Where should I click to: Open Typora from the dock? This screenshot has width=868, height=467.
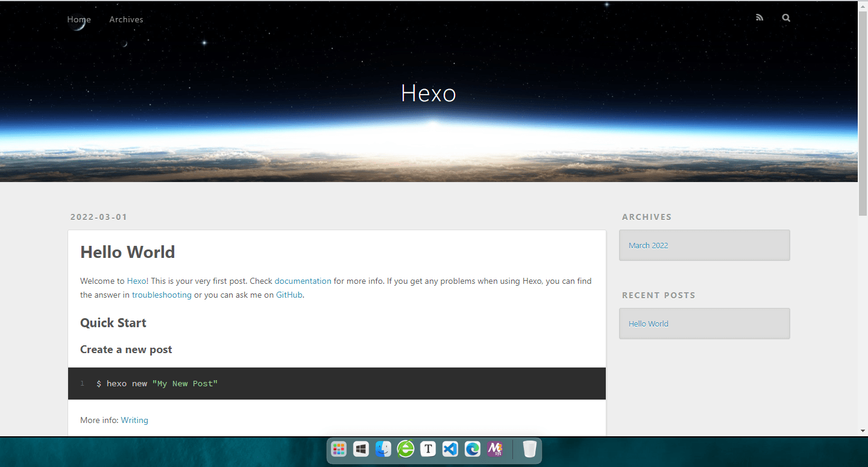click(x=428, y=449)
